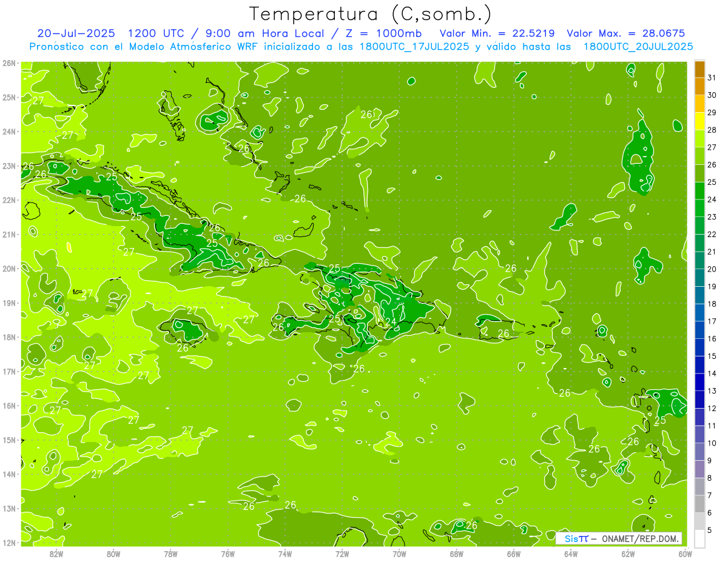
Task: Click the 82W longitude axis label
Action: [x=56, y=554]
